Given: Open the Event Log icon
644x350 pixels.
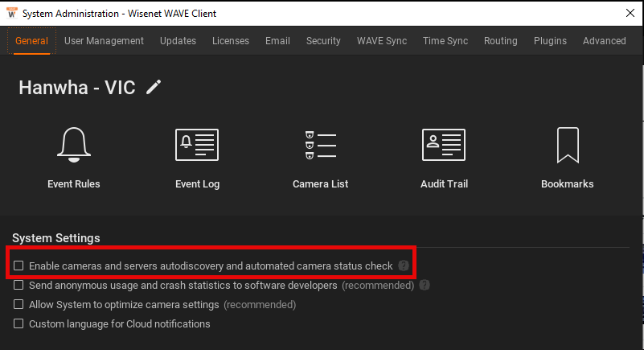Looking at the screenshot, I should tap(197, 145).
